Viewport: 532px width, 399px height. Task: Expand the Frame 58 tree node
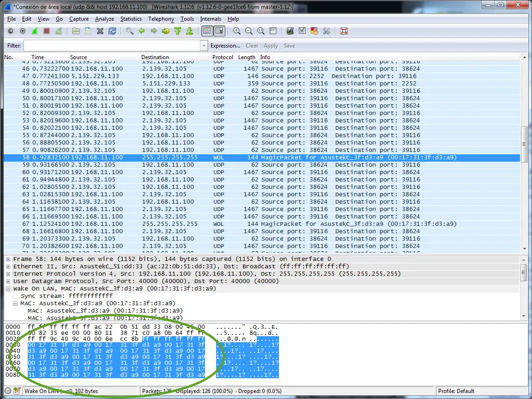pyautogui.click(x=8, y=259)
